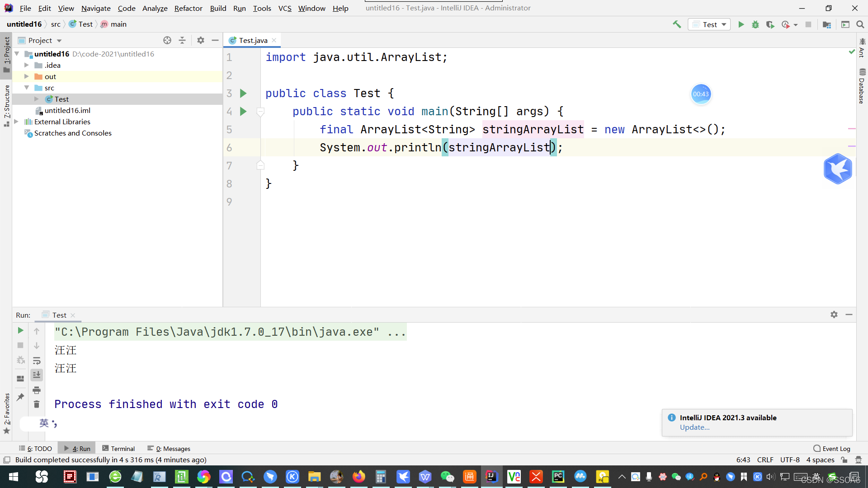
Task: Toggle soft-wrap in Run console
Action: coord(37,361)
